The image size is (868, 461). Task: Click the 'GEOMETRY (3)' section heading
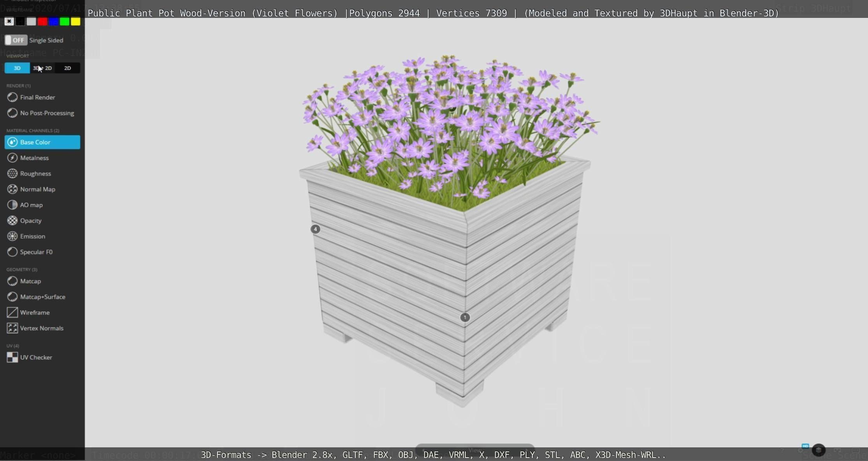22,269
